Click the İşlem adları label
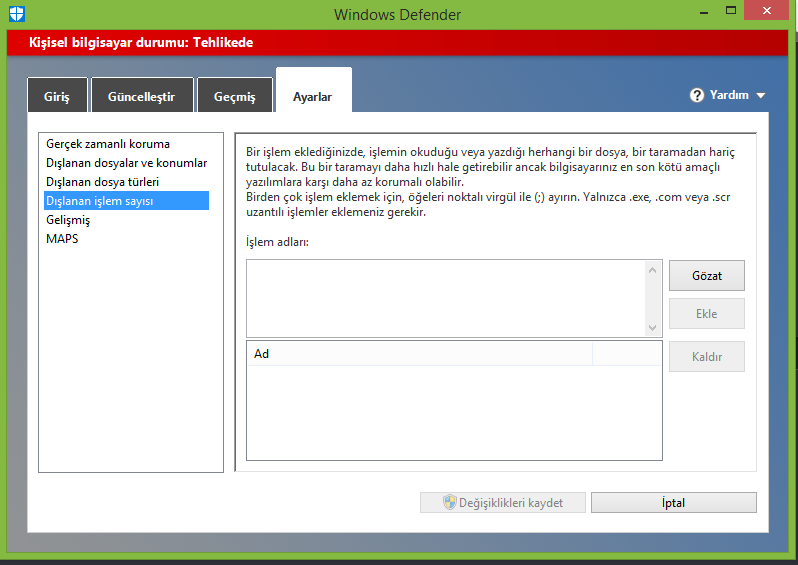This screenshot has height=565, width=798. pyautogui.click(x=277, y=242)
